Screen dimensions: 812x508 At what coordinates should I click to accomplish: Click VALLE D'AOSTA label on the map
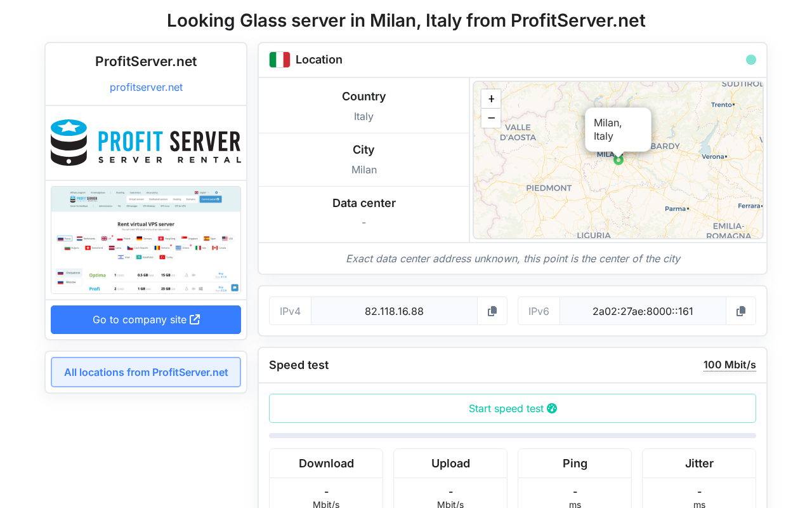tap(518, 132)
